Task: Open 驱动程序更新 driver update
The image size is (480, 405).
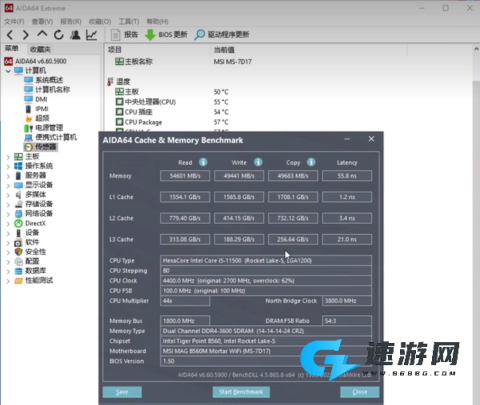Action: point(222,35)
